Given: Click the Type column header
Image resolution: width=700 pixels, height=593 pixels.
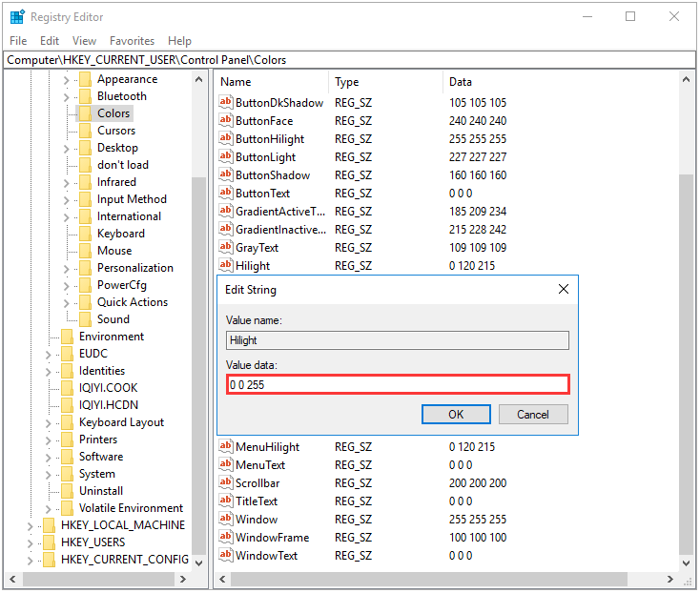Looking at the screenshot, I should (386, 82).
